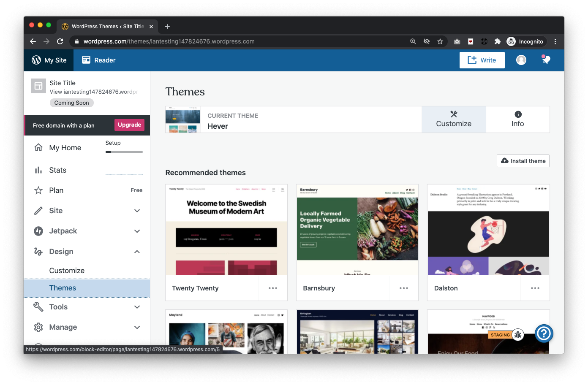This screenshot has width=588, height=385.
Task: Click the Incognito profile button
Action: click(x=525, y=41)
